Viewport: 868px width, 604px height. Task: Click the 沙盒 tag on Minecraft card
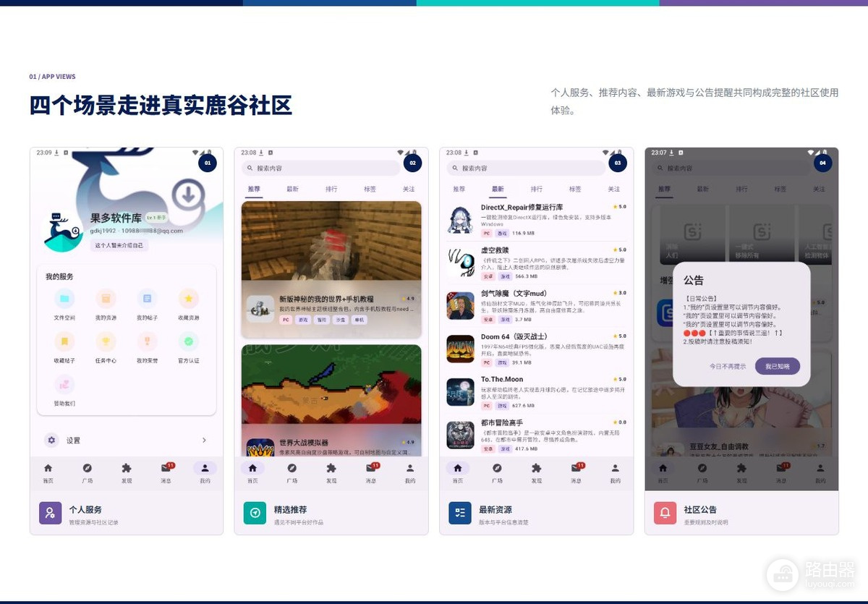[x=340, y=319]
